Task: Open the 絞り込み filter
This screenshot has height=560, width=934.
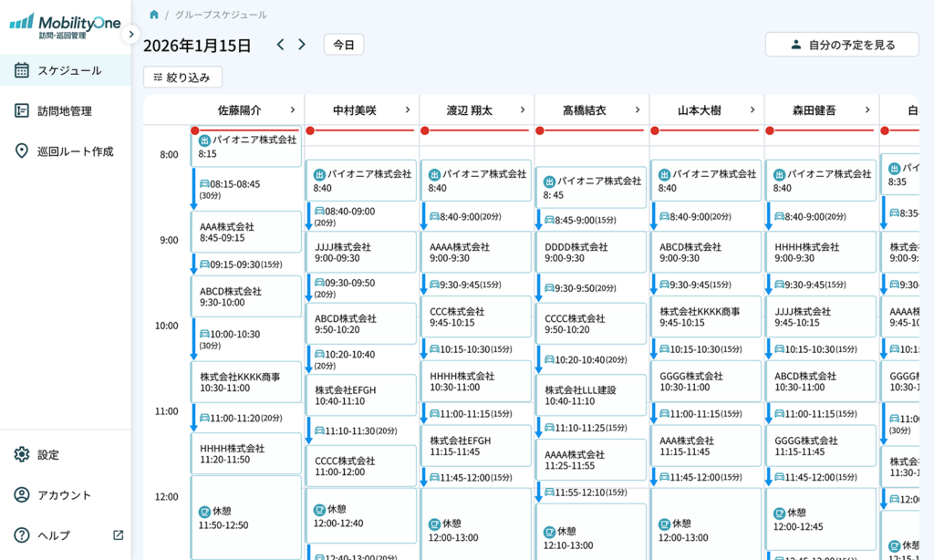Action: (182, 78)
